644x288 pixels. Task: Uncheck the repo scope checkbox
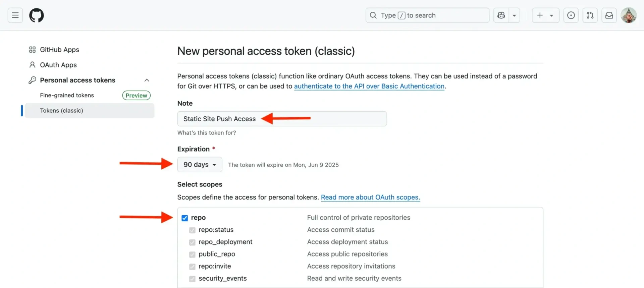point(185,218)
